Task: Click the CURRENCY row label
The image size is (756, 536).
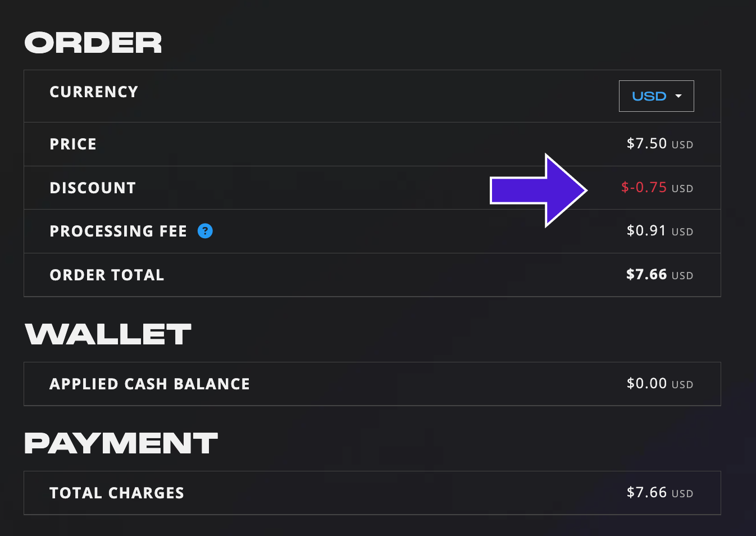Action: coord(94,92)
